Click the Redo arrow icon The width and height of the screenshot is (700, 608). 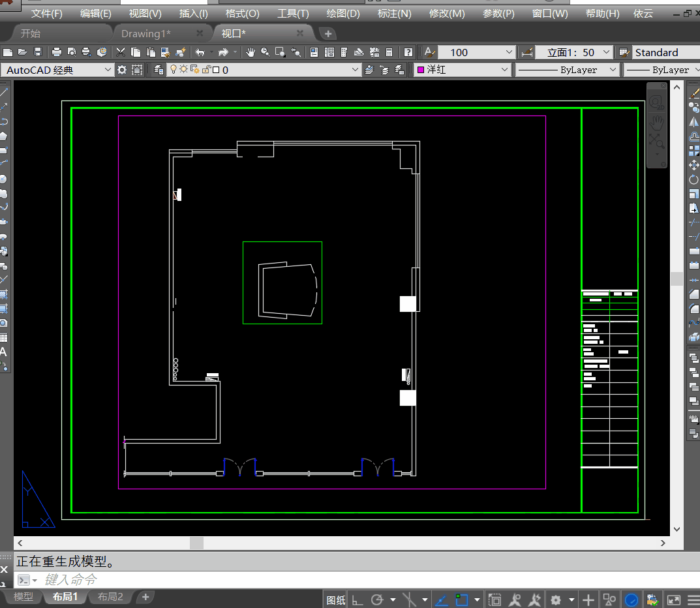[223, 52]
